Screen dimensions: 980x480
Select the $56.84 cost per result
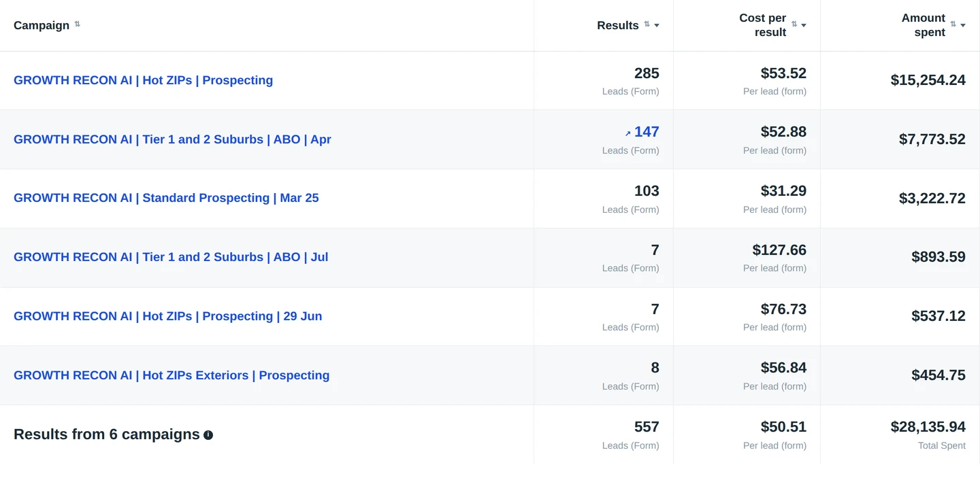pos(783,368)
